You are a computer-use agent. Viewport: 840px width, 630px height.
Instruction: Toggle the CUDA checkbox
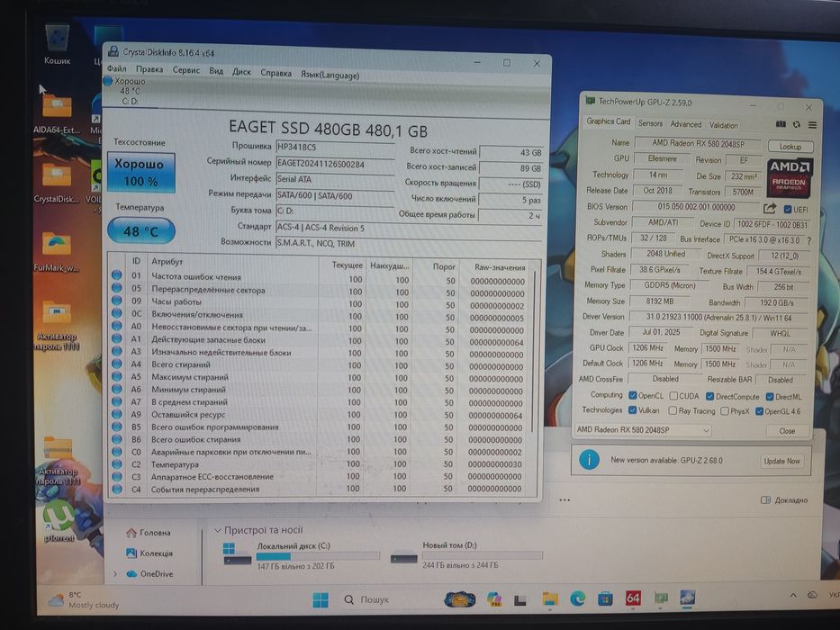pyautogui.click(x=673, y=396)
